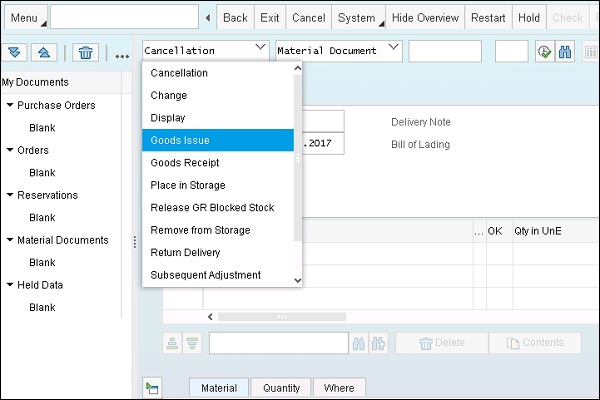Open the Cancellation transaction dropdown
Screen dimensions: 600x400
260,49
